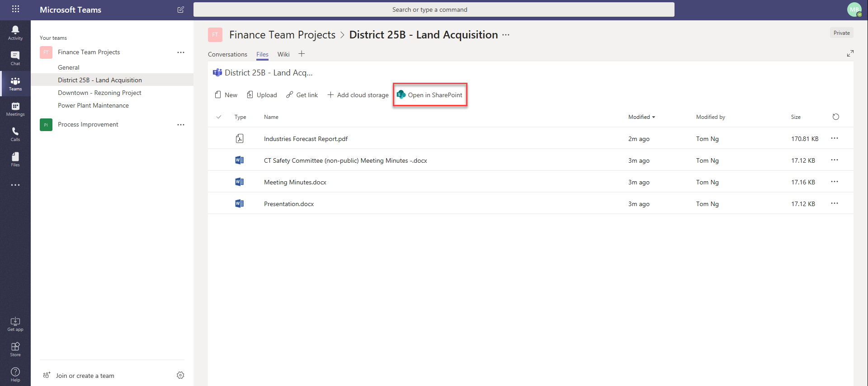
Task: Sort by Type column header
Action: [240, 117]
